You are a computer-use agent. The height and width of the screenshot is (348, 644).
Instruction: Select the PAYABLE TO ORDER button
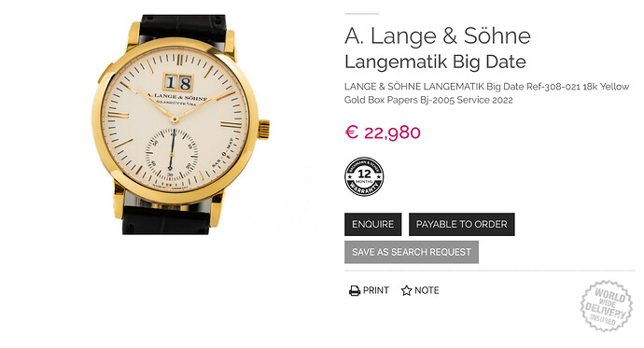462,224
